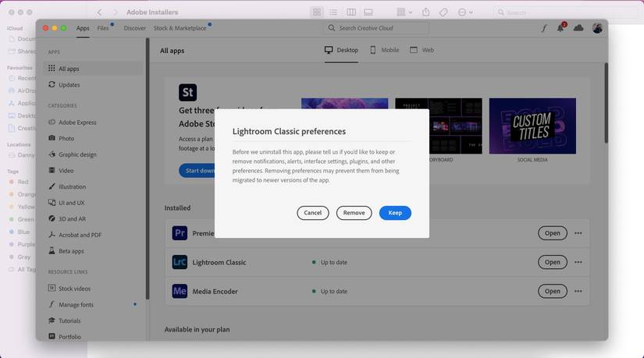Image resolution: width=644 pixels, height=358 pixels.
Task: Click the main content vertical scrollbar
Action: [606, 103]
